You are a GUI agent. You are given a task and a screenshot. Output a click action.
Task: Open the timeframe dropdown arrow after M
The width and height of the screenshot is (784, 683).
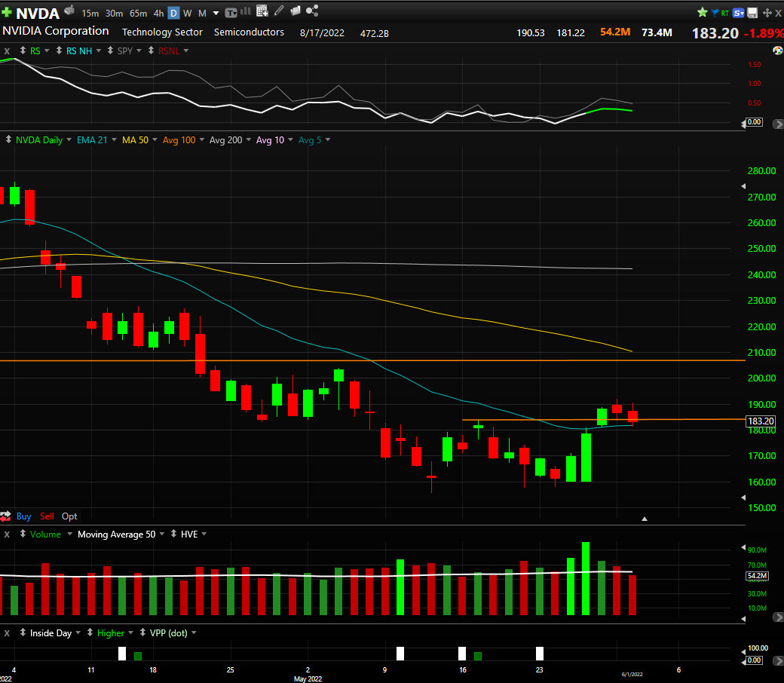click(x=216, y=14)
